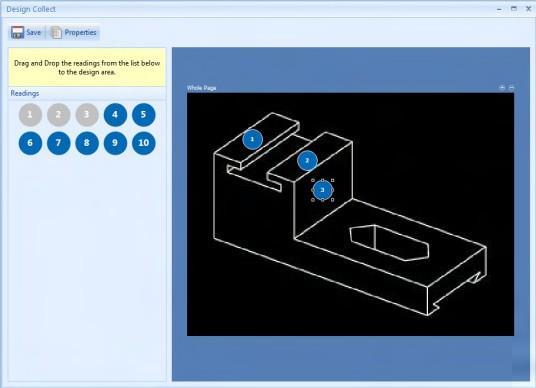Select reading circle 4 in Readings list
536x388 pixels.
[115, 115]
